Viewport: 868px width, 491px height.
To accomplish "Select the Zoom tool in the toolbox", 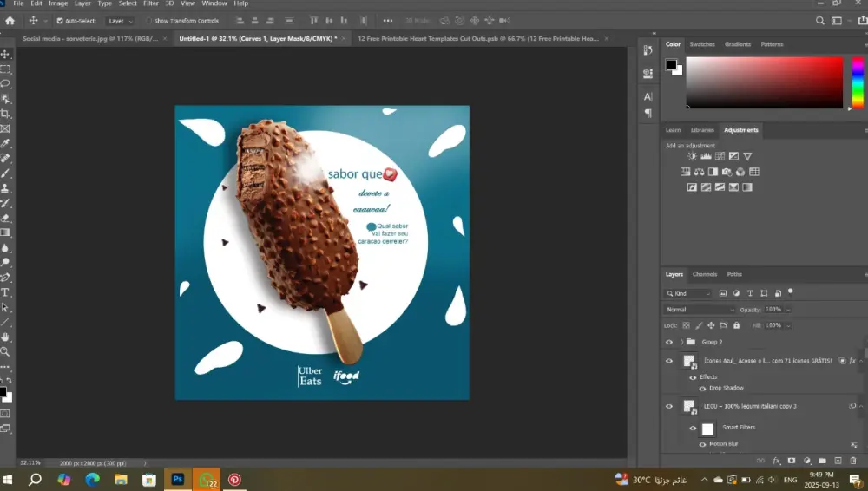I will [5, 351].
